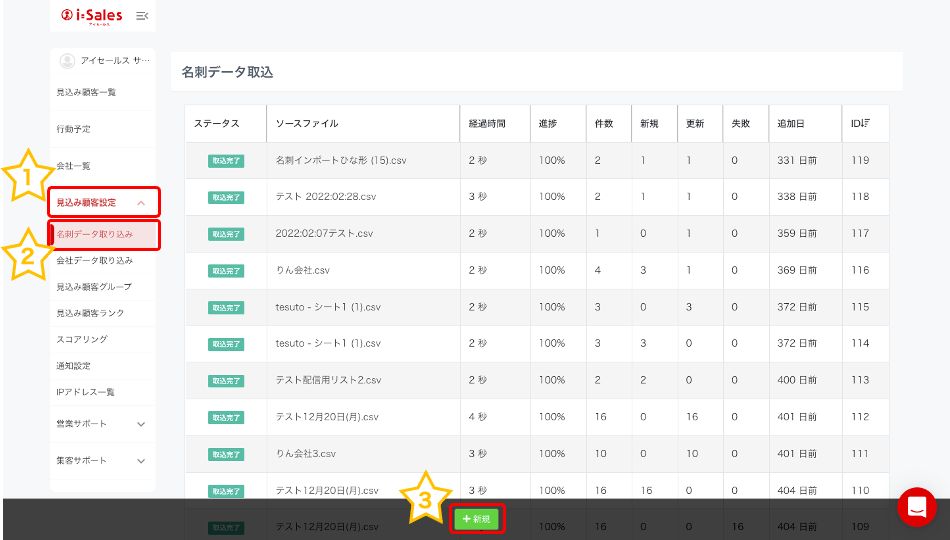950x540 pixels.
Task: Expand the 営業サポート menu
Action: pos(141,424)
